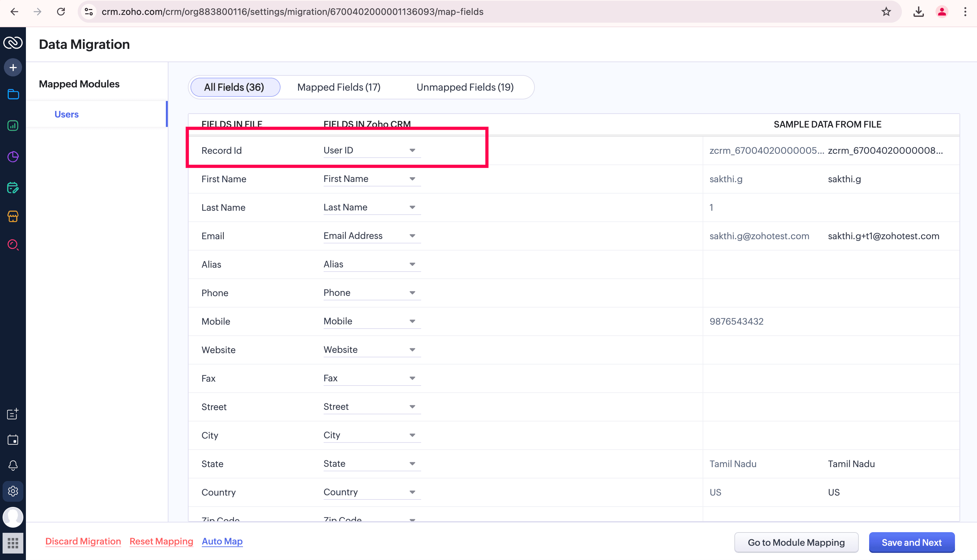Bookmark page with star icon
Image resolution: width=977 pixels, height=560 pixels.
click(x=886, y=12)
